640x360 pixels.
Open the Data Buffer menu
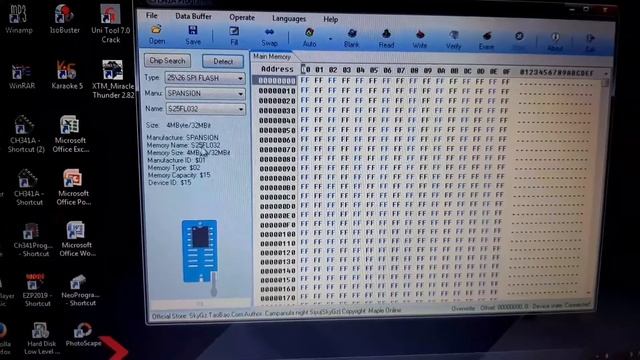tap(193, 16)
